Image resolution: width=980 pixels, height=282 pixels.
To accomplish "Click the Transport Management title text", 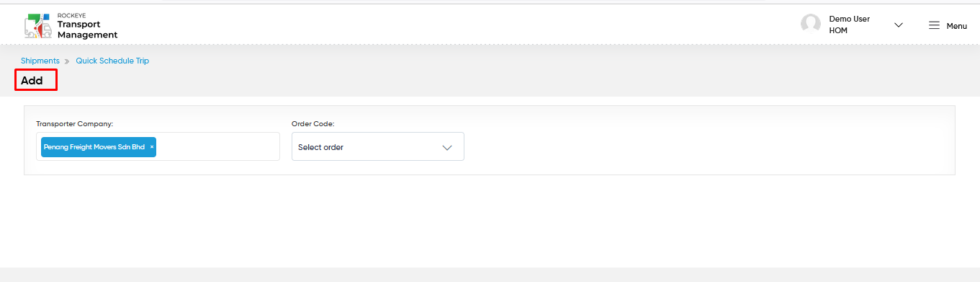I will 87,30.
